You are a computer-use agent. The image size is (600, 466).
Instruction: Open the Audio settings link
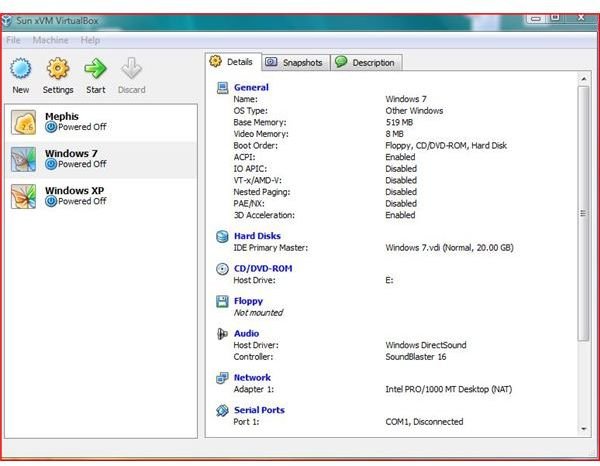[x=246, y=334]
